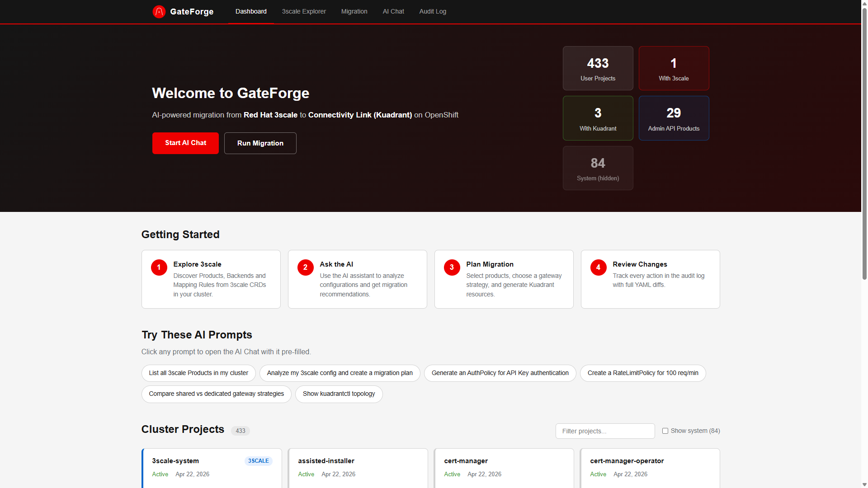Click the step 4 Review Changes circle
Image resolution: width=868 pixels, height=488 pixels.
tap(598, 267)
